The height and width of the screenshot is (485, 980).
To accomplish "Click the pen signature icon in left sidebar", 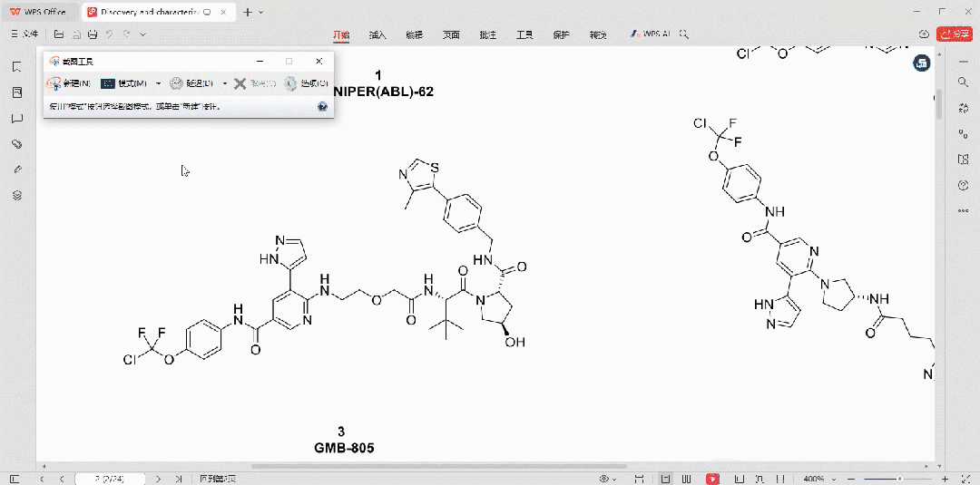I will click(x=17, y=170).
